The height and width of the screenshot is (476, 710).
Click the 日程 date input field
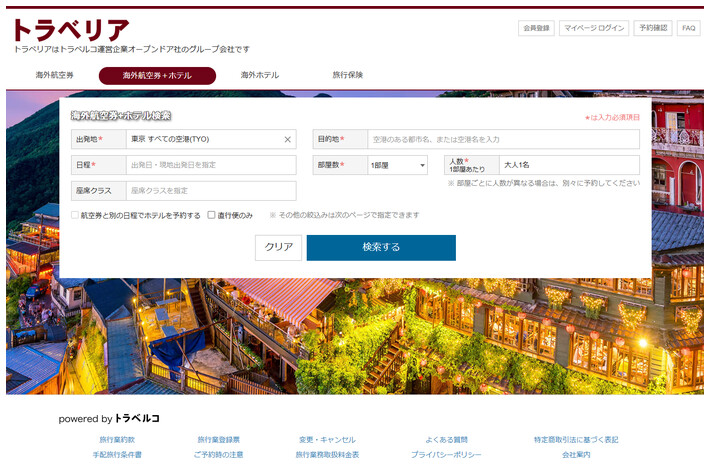click(x=210, y=165)
